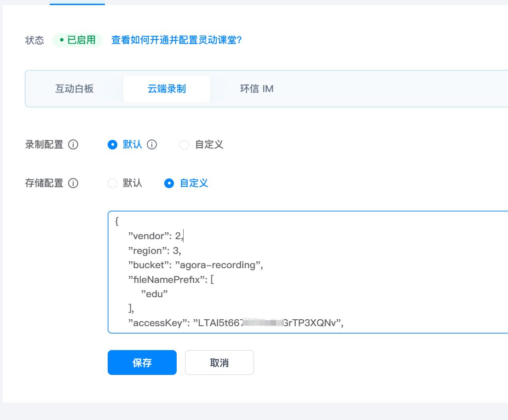Switch to the 互动白板 tab
This screenshot has width=508, height=420.
click(74, 89)
